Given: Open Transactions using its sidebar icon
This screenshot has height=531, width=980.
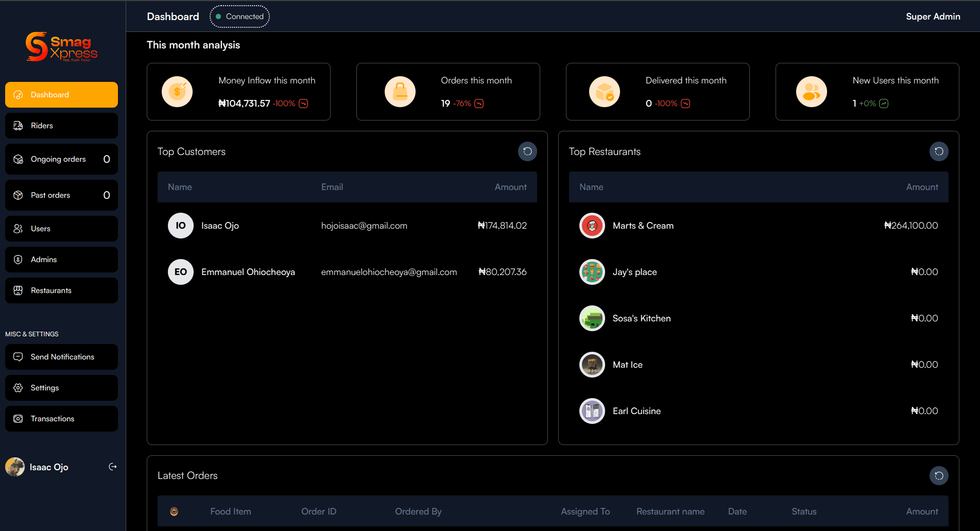Looking at the screenshot, I should pos(18,418).
